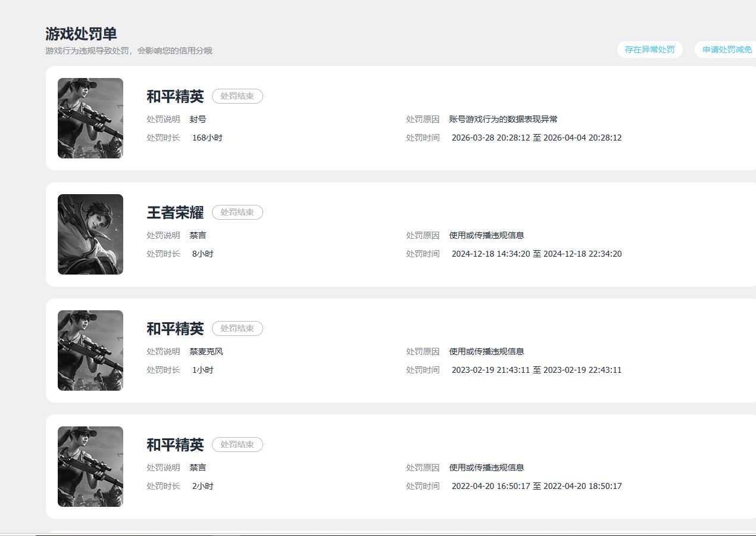756x536 pixels.
Task: Click the 和平精英 title on the 2小时 card
Action: (175, 445)
